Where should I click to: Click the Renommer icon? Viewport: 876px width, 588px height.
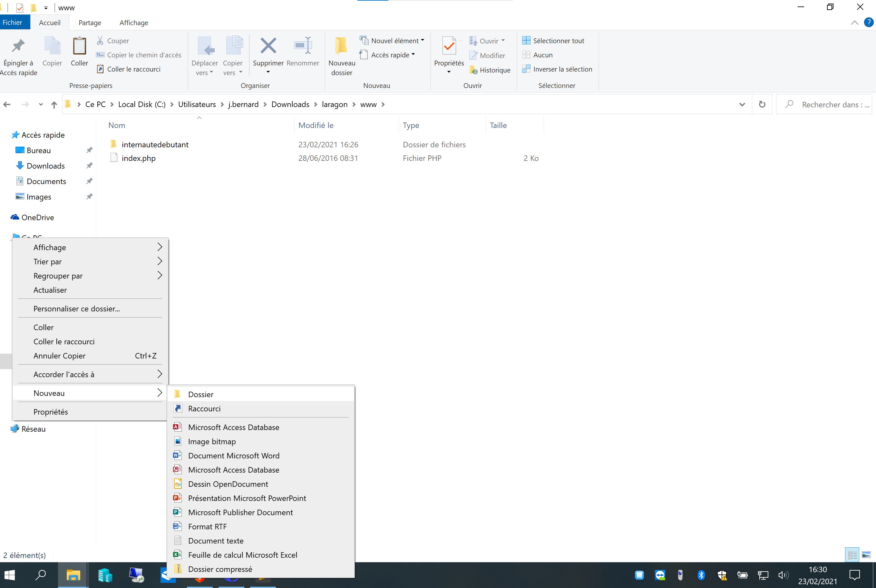click(x=303, y=46)
